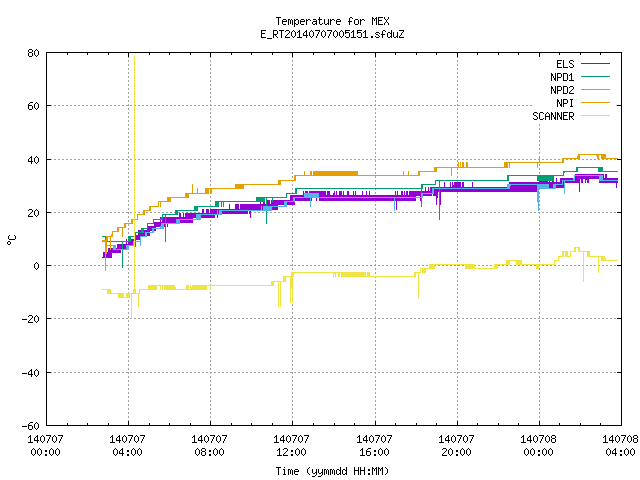Click the y-axis label 40
Screen dimensions: 640x480
pyautogui.click(x=33, y=160)
